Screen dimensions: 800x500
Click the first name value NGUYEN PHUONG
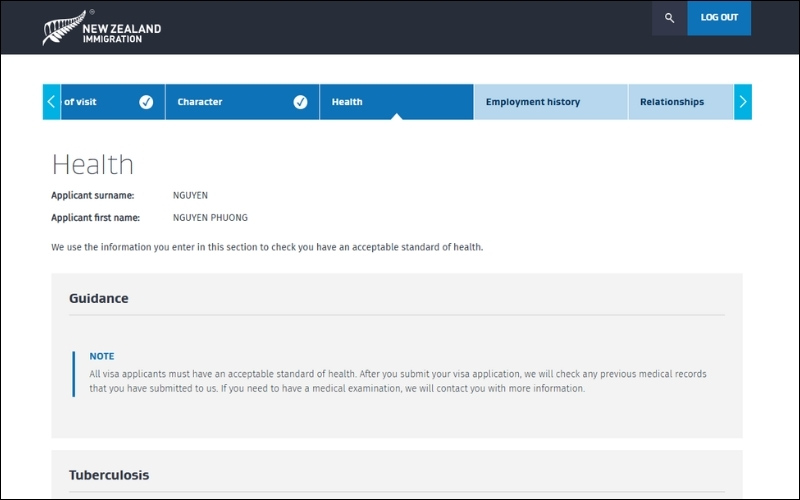click(x=210, y=217)
